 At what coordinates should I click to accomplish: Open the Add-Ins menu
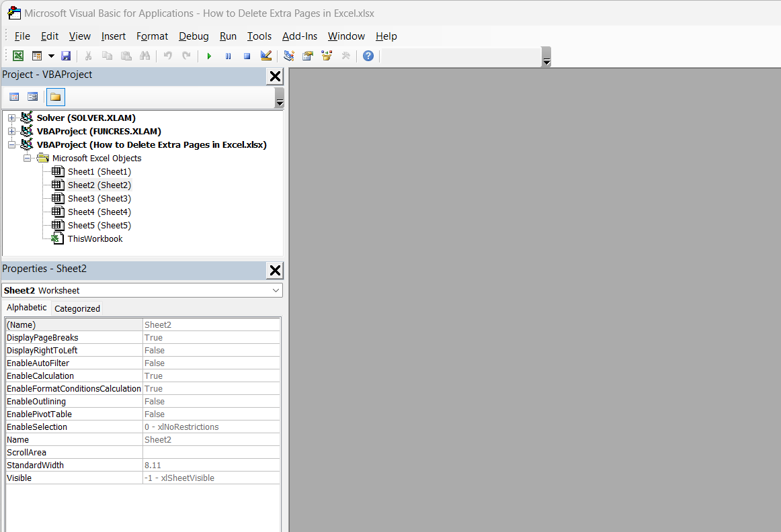point(300,36)
